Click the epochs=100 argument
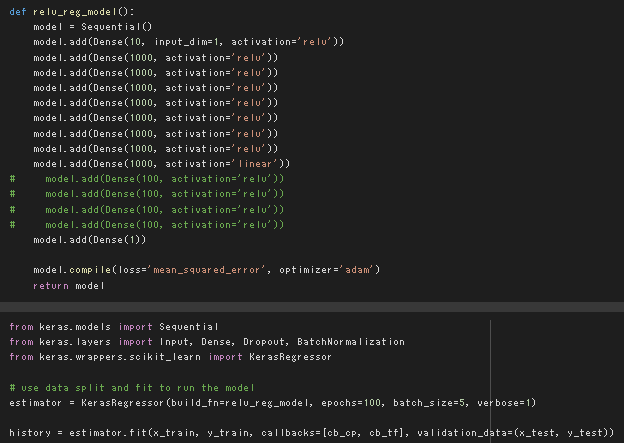Image resolution: width=624 pixels, height=443 pixels. click(355, 402)
